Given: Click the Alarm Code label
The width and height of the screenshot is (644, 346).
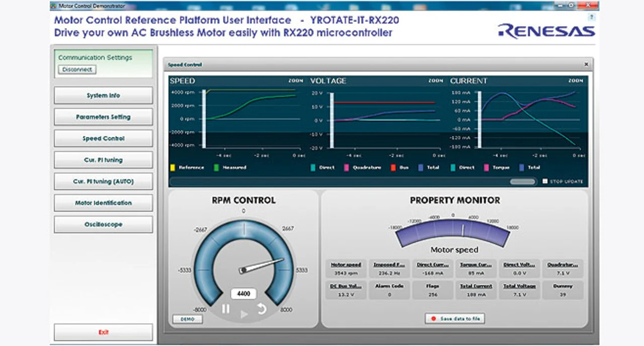Looking at the screenshot, I should point(389,286).
